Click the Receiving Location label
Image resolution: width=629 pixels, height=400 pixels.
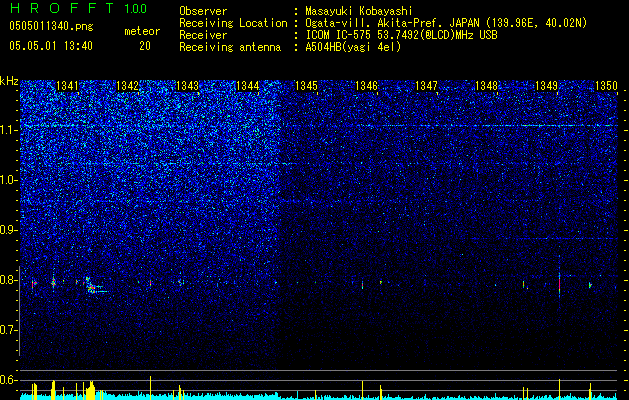[233, 23]
